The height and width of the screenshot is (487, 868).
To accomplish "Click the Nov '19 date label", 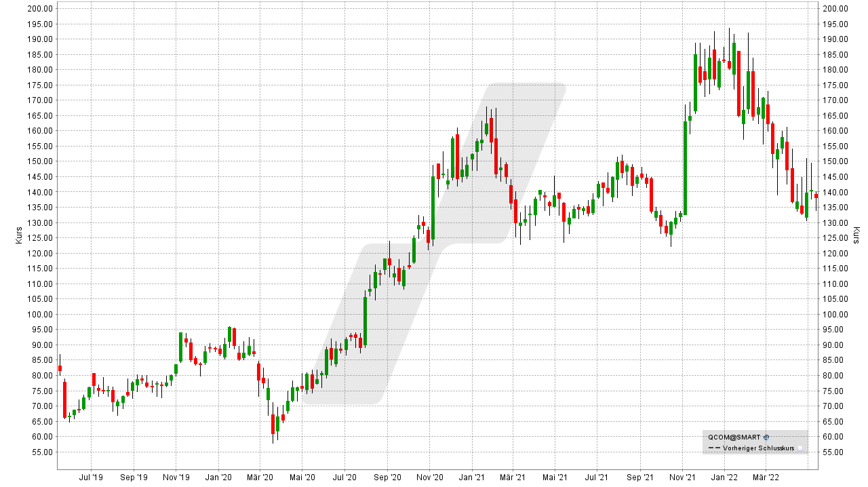I will (x=175, y=478).
